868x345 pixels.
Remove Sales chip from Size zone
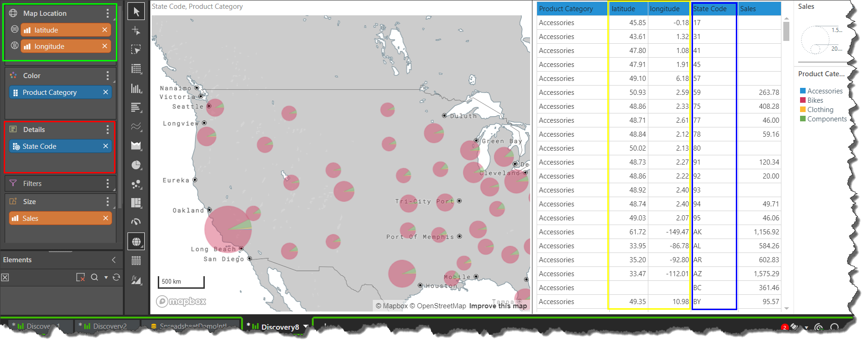tap(106, 218)
